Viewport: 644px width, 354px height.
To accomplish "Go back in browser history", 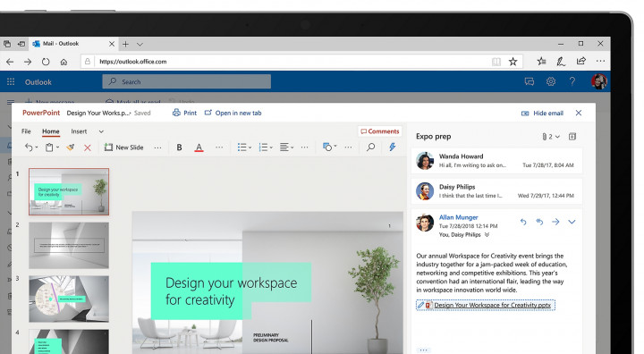I will point(10,62).
